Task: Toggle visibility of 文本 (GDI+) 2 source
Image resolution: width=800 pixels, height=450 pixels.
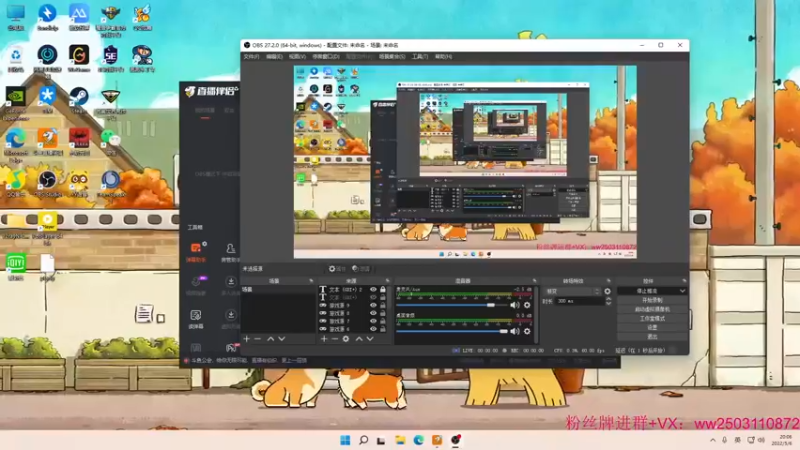Action: (373, 289)
